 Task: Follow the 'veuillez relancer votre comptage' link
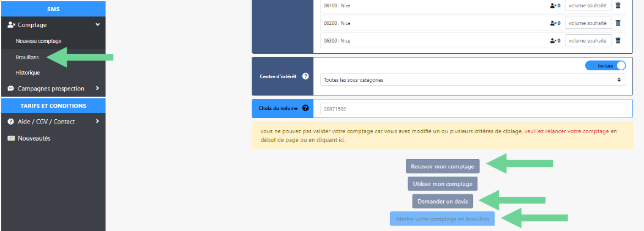point(566,132)
